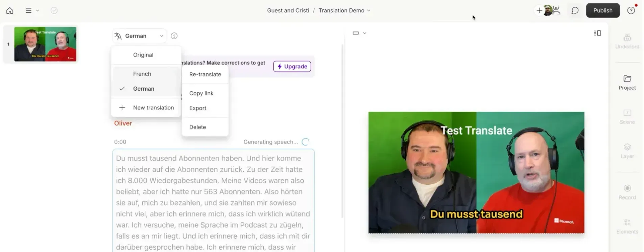Open the canvas aspect ratio dropdown

tap(359, 33)
